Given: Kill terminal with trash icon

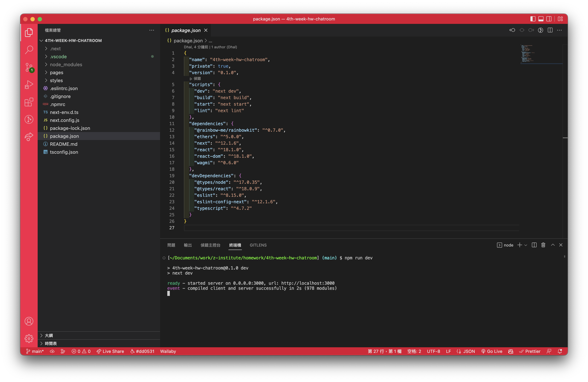Looking at the screenshot, I should pyautogui.click(x=543, y=245).
